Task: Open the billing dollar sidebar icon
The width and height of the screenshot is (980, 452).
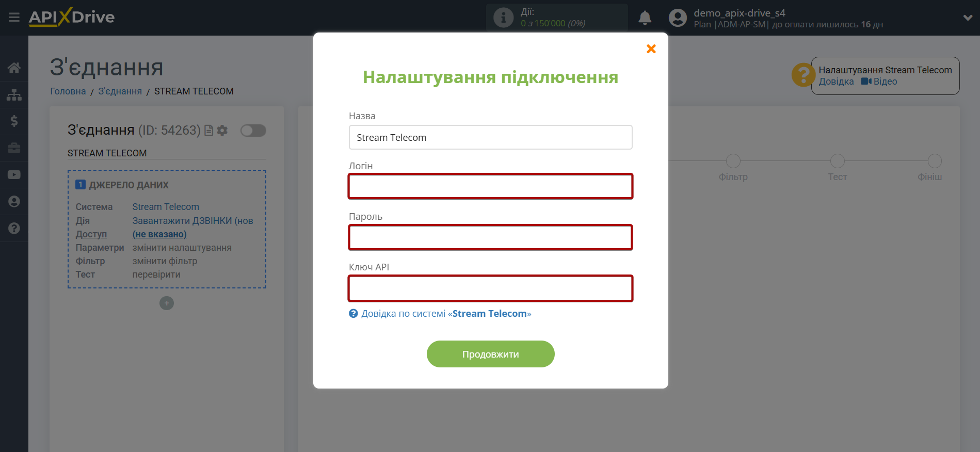Action: pyautogui.click(x=14, y=121)
